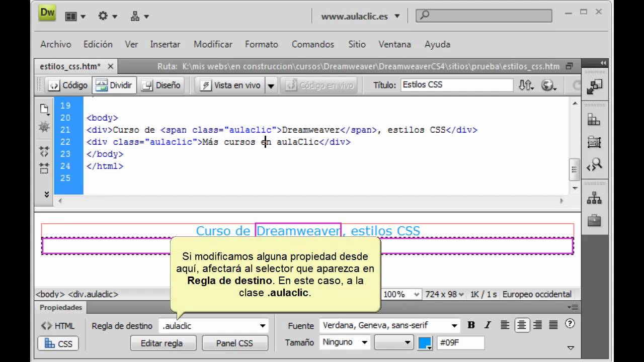644x362 pixels.
Task: Open the text color swatch picker
Action: click(425, 343)
